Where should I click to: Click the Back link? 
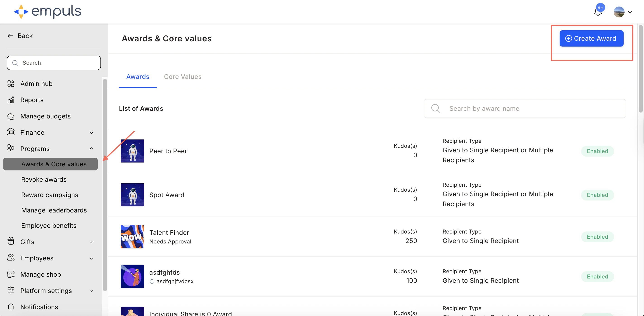point(25,36)
